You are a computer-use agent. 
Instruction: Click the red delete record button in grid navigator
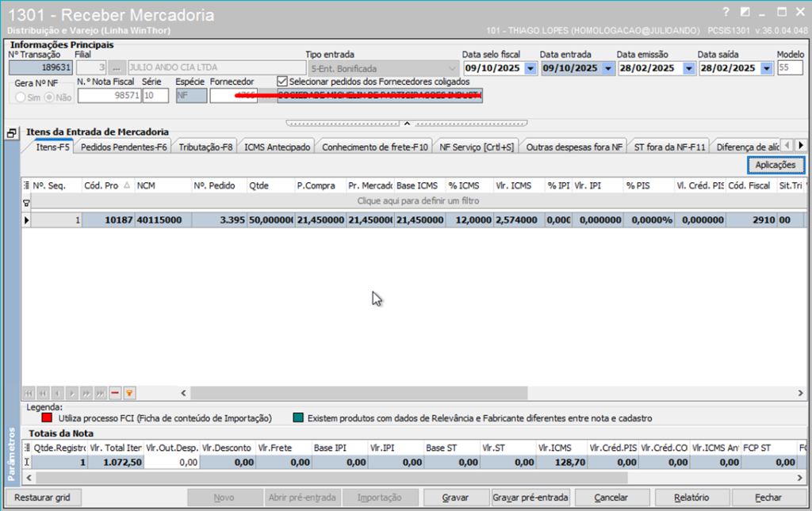[115, 392]
